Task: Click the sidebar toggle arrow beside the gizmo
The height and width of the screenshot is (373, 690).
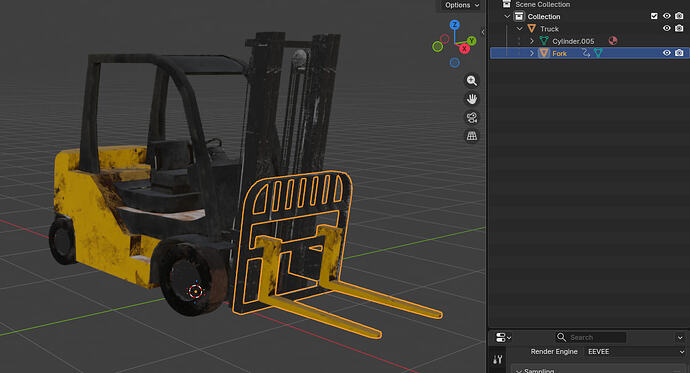Action: click(483, 32)
